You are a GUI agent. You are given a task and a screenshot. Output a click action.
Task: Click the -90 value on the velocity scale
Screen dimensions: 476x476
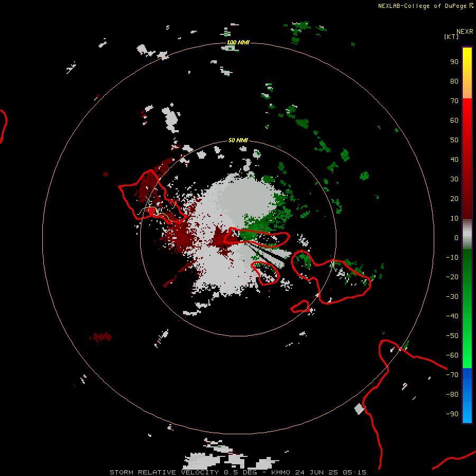(x=452, y=414)
